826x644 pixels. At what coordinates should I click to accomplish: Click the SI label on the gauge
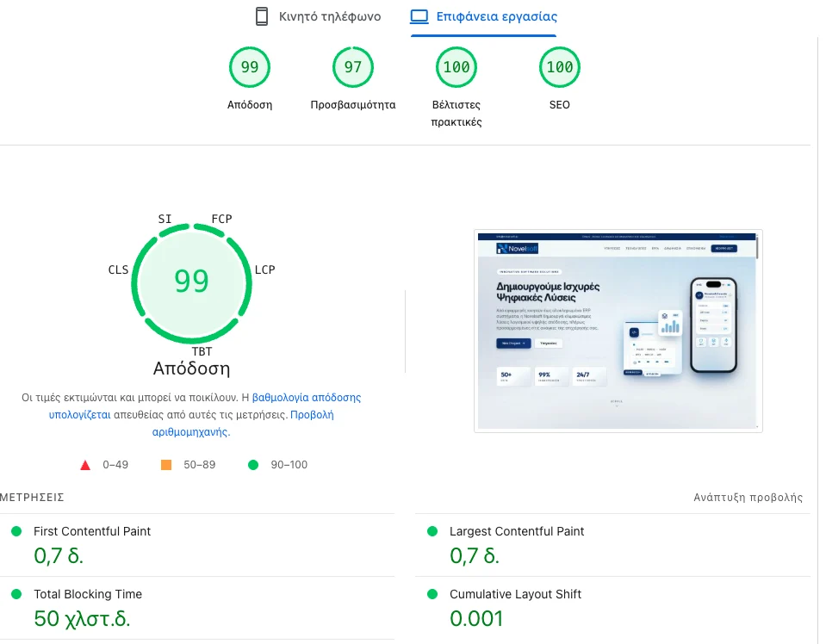[x=165, y=219]
